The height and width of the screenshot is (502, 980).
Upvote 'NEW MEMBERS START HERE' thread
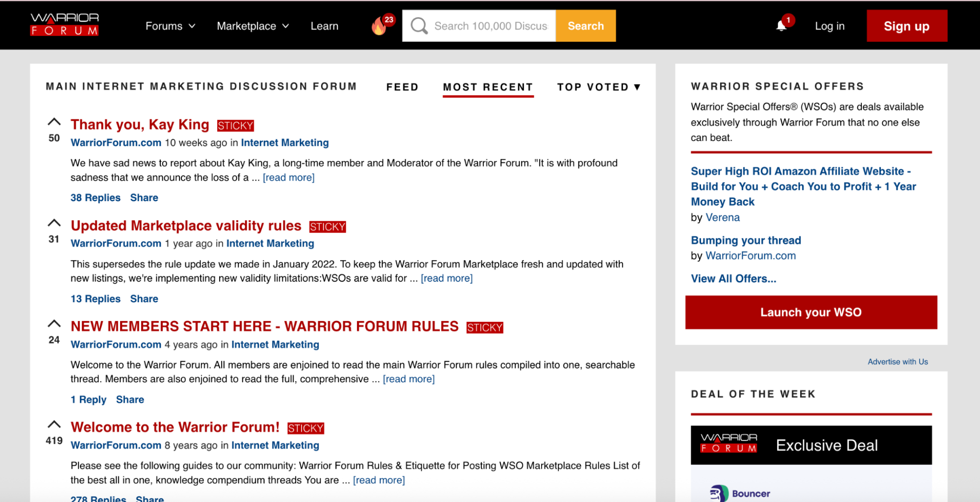click(54, 324)
